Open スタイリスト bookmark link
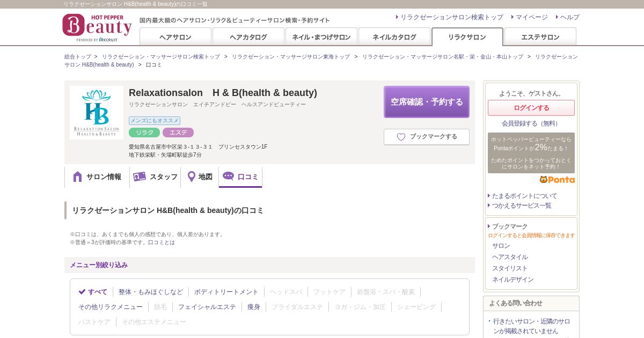Screen dimensions: 644x338 coord(510,268)
